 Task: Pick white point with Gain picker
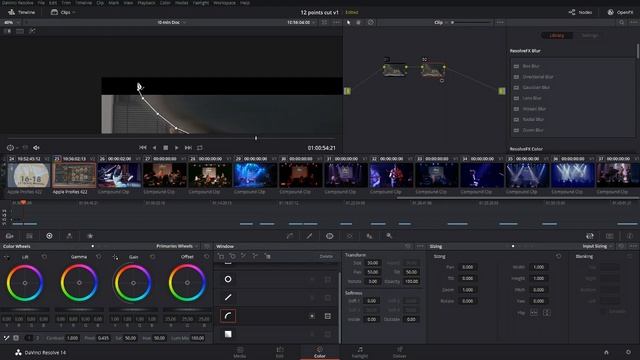(116, 257)
